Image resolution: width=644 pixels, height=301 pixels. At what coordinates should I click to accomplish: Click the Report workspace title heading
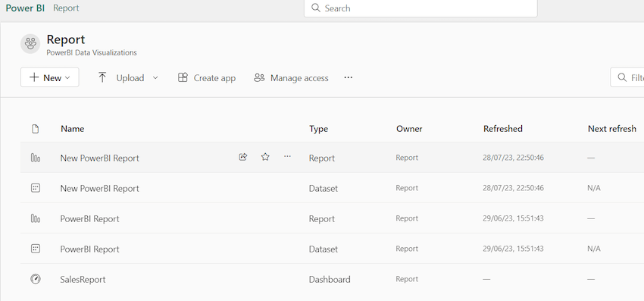(66, 39)
